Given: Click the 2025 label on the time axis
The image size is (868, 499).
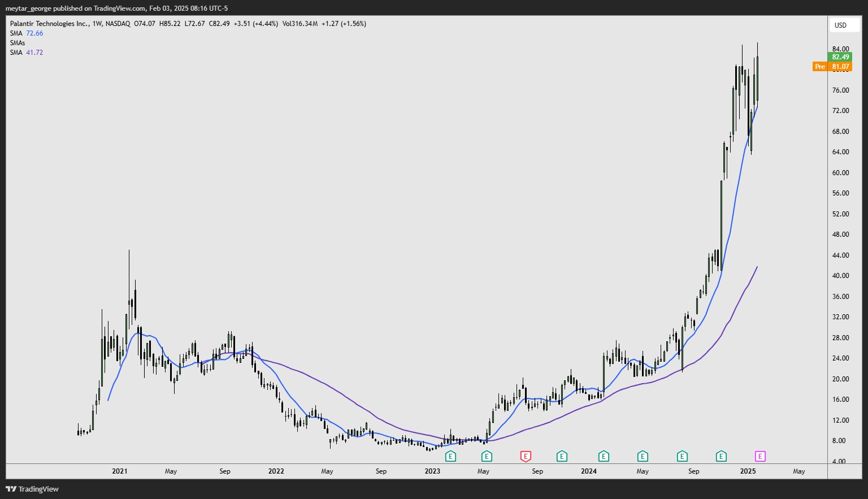Looking at the screenshot, I should [748, 471].
